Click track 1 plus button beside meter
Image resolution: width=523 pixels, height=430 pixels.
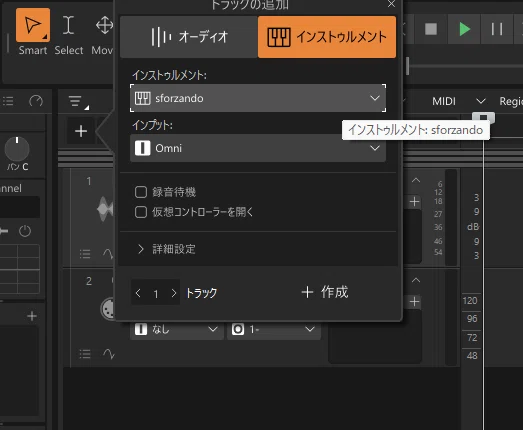point(414,201)
